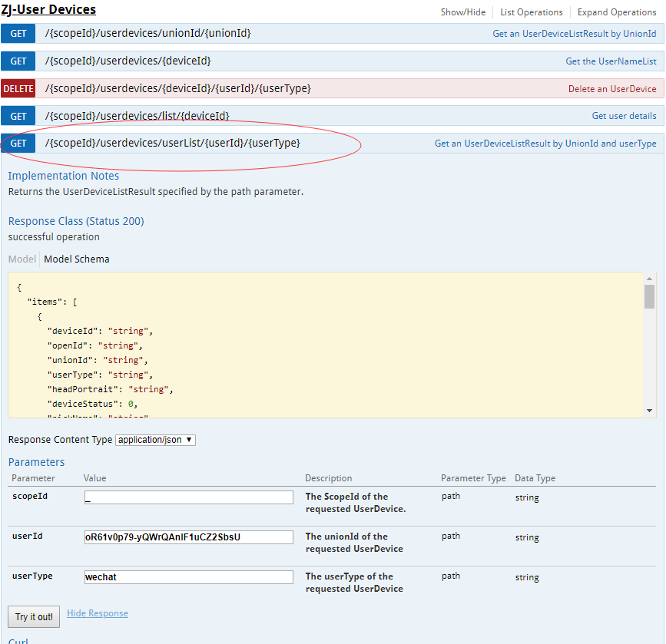Viewport: 666px width, 644px height.
Task: Expand /{scopeId}/userdevices/list/{deviceId} path
Action: [x=138, y=115]
